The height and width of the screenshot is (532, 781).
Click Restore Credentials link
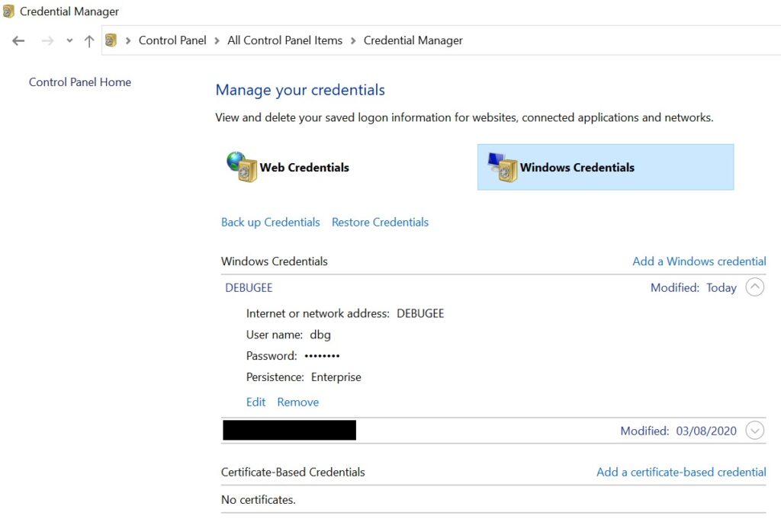tap(380, 223)
